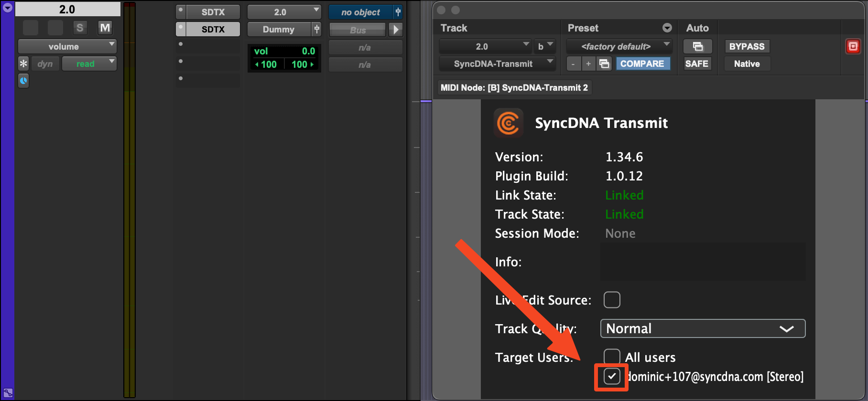Click the preset settings copy icon

coord(604,63)
